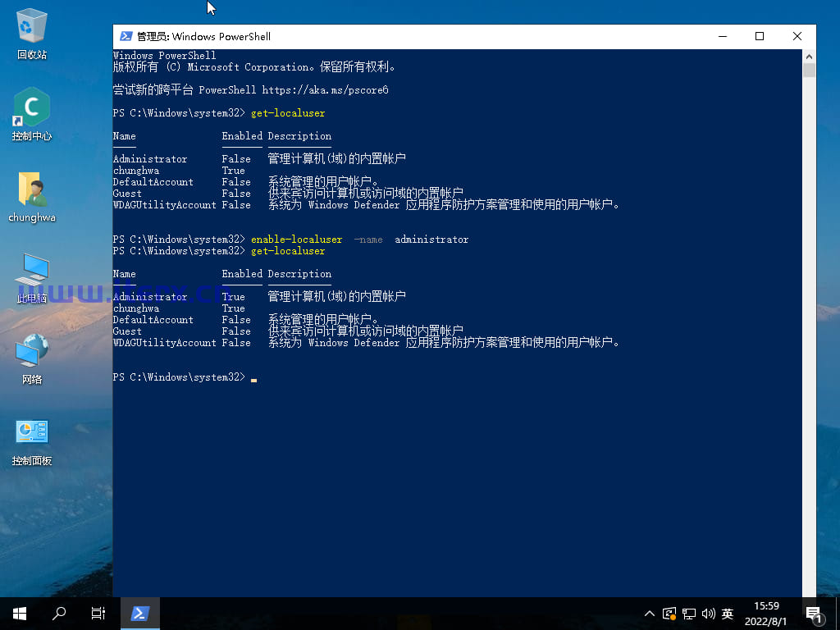
Task: Open the notification center icon
Action: point(814,614)
